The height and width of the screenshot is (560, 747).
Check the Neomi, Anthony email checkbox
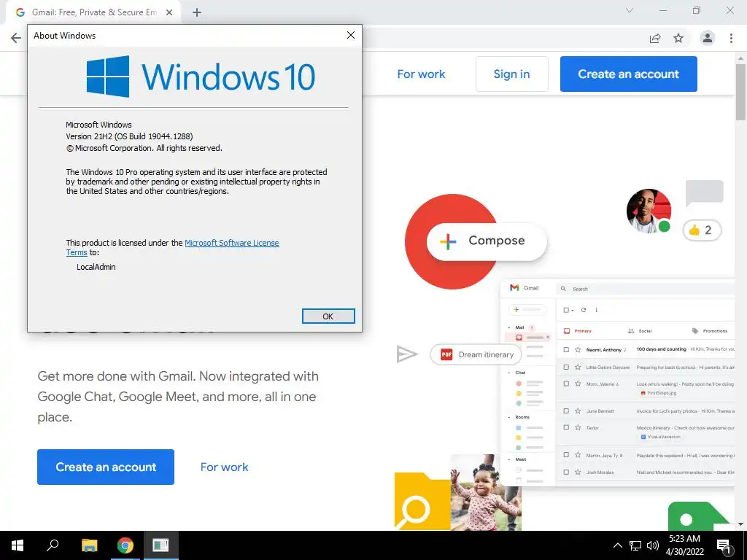[566, 349]
